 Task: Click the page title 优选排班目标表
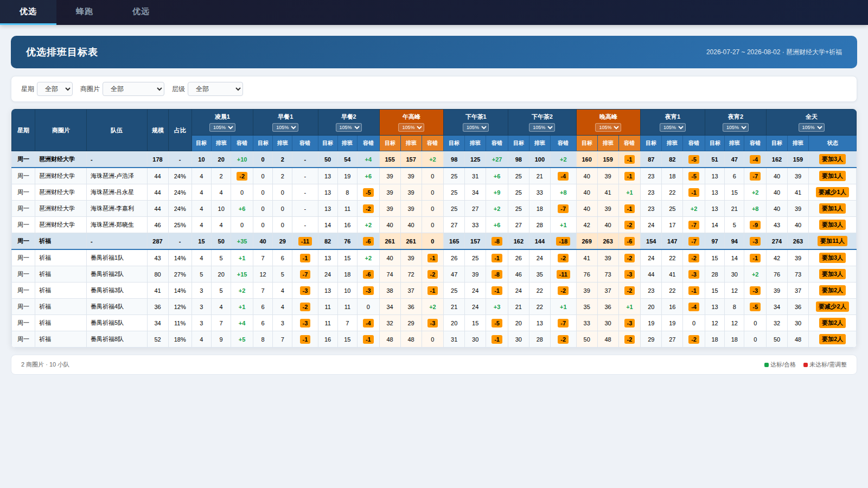[62, 52]
